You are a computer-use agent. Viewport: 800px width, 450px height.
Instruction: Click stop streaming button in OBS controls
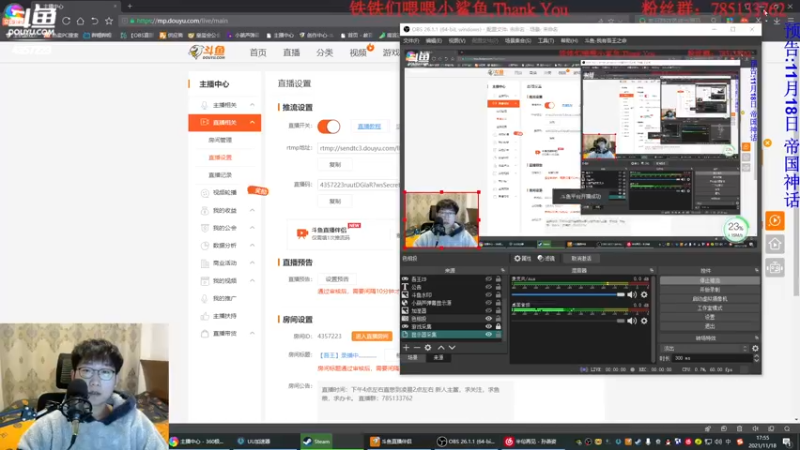(709, 281)
